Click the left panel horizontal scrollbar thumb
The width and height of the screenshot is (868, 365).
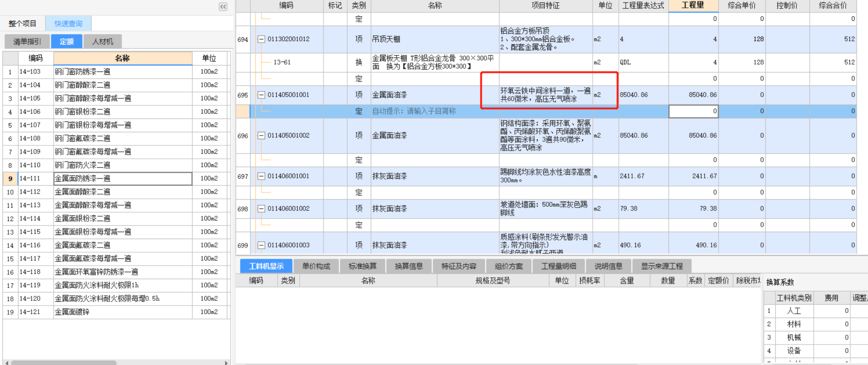coord(64,362)
